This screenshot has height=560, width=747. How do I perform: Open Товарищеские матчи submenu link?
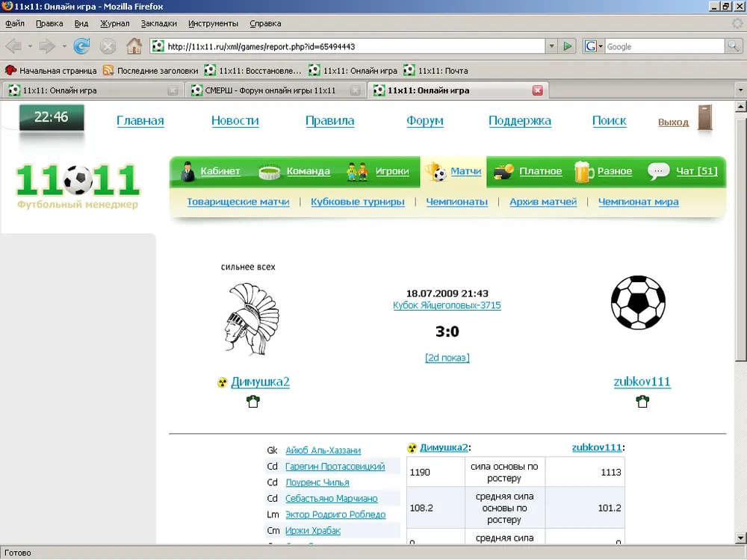click(x=238, y=202)
